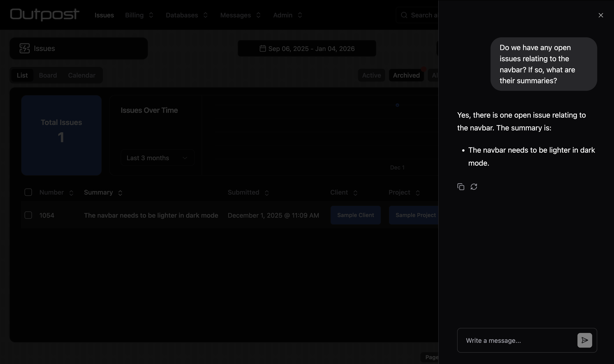This screenshot has width=614, height=364.
Task: Click the Dec 1 chart data point
Action: (397, 105)
